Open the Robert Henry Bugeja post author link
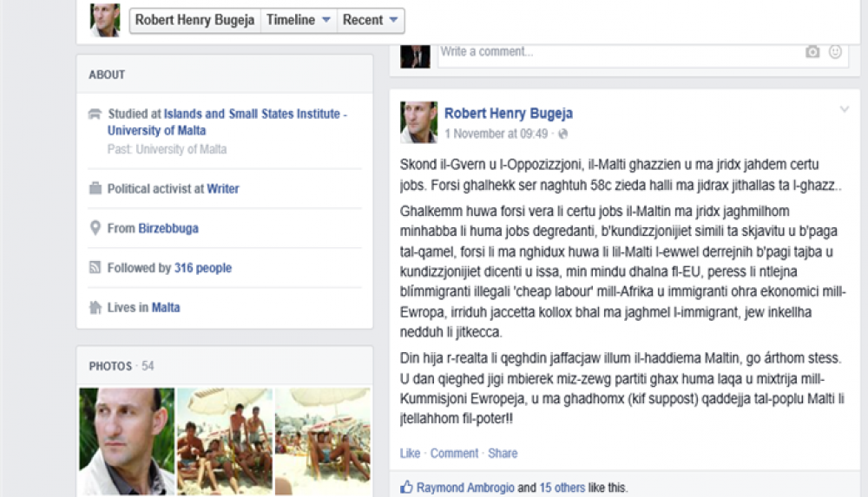This screenshot has height=497, width=868. point(508,114)
